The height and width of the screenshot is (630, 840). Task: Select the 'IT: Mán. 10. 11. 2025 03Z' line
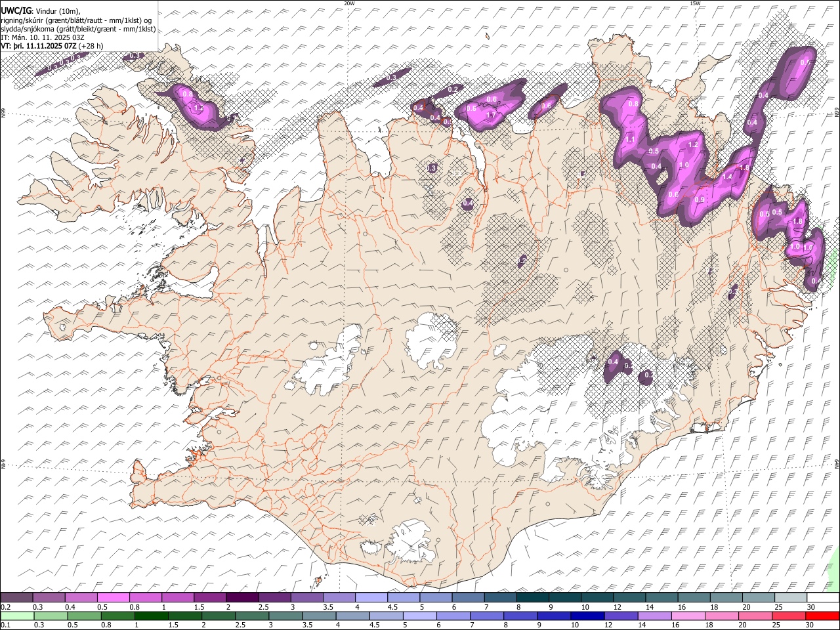(43, 37)
